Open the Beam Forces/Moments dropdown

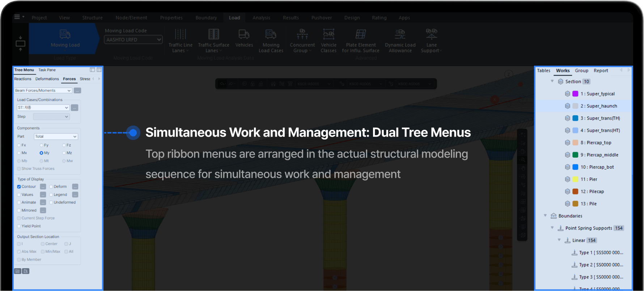point(43,90)
